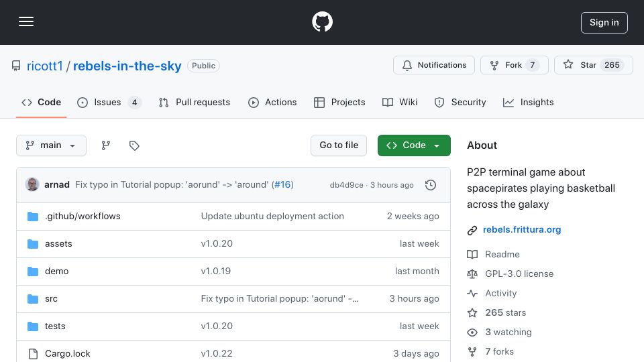
Task: Open the demo folder
Action: (56, 271)
